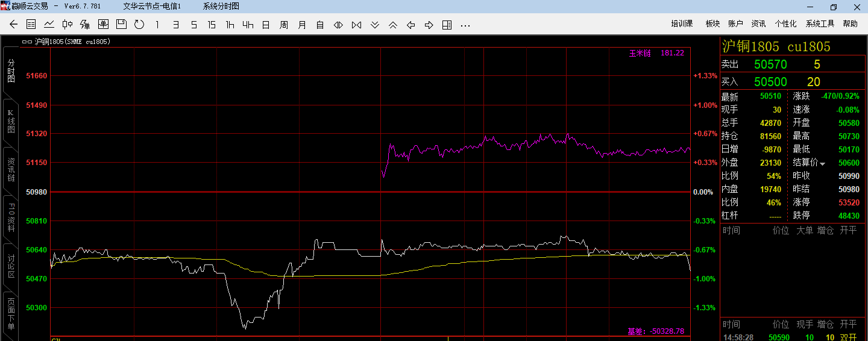The height and width of the screenshot is (341, 868).
Task: Click the back arrow in the toolbar
Action: click(14, 25)
